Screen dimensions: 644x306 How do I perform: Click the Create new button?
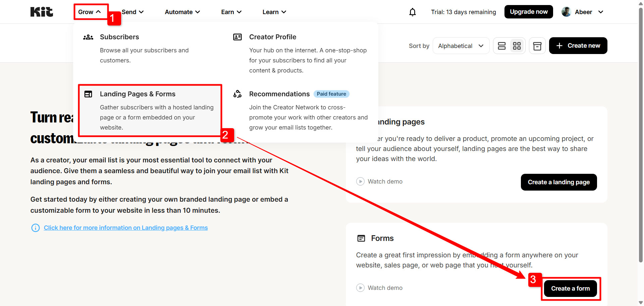point(578,46)
